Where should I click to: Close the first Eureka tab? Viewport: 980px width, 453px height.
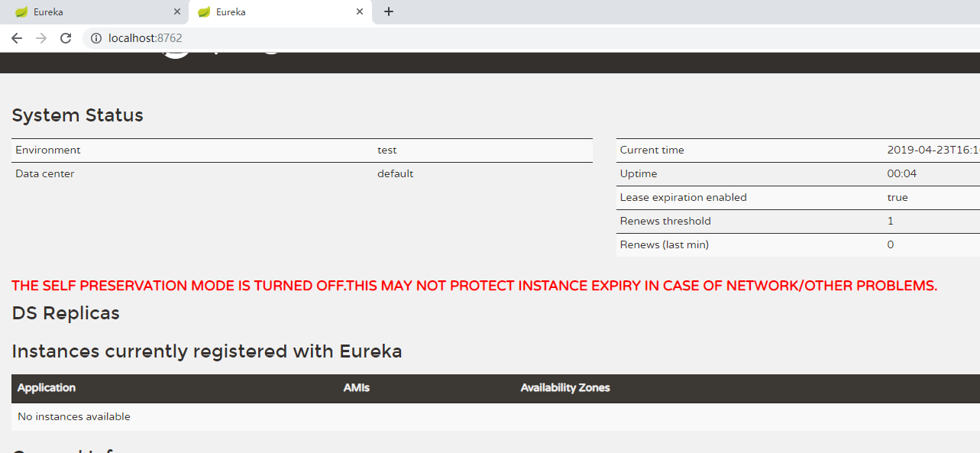tap(177, 12)
